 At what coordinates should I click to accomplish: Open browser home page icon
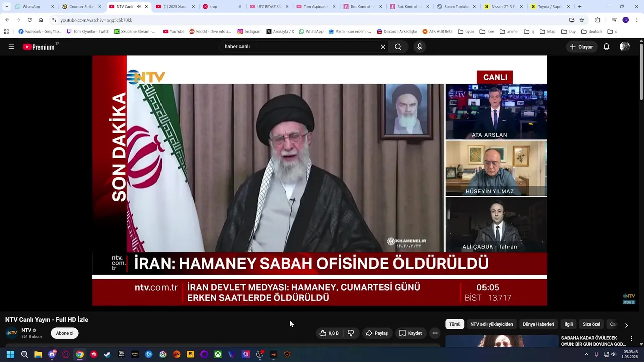pyautogui.click(x=41, y=20)
